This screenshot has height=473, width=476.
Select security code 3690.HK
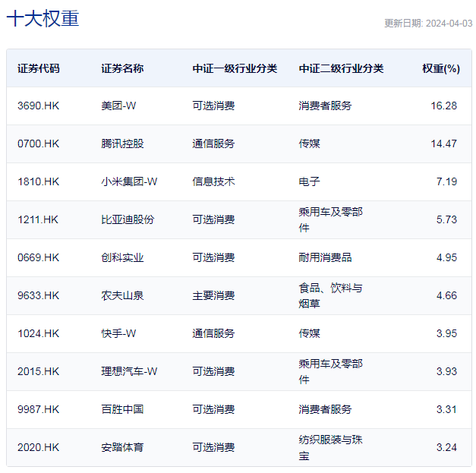click(x=38, y=106)
